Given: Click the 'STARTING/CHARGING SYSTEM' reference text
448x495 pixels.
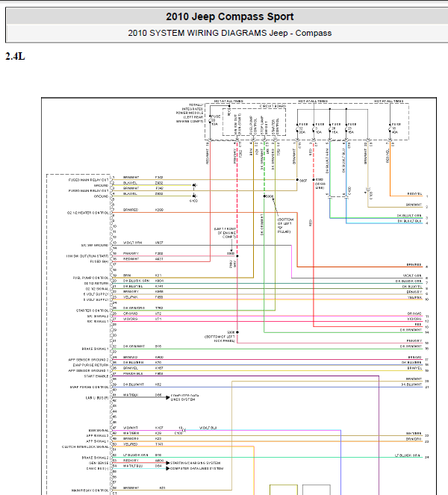Looking at the screenshot, I should tap(196, 463).
